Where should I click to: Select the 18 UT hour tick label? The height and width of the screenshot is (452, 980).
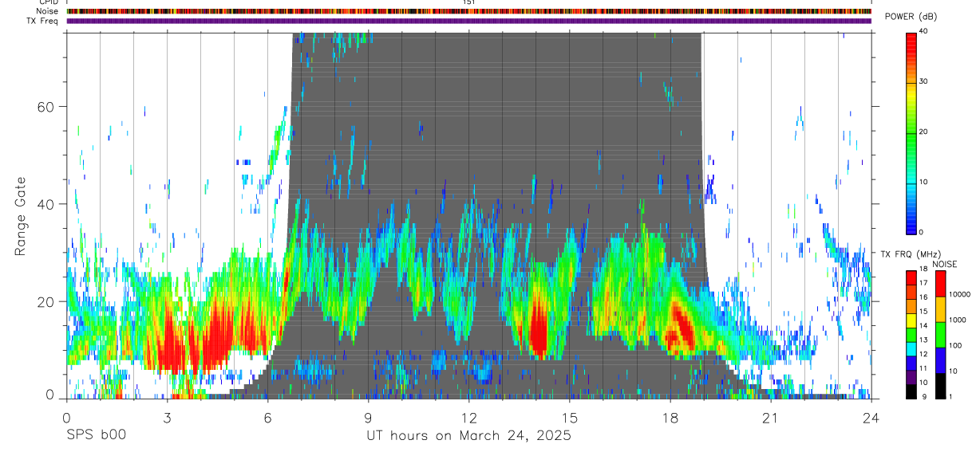[670, 418]
